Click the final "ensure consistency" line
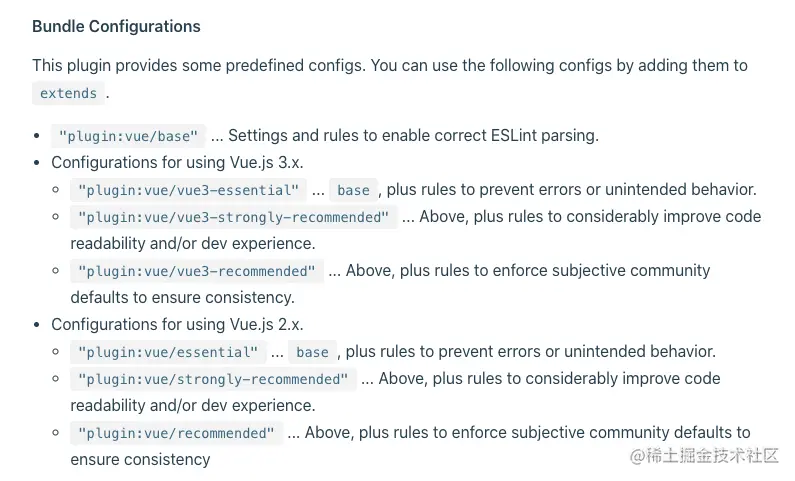Screen dimensions: 795x481 [x=140, y=460]
